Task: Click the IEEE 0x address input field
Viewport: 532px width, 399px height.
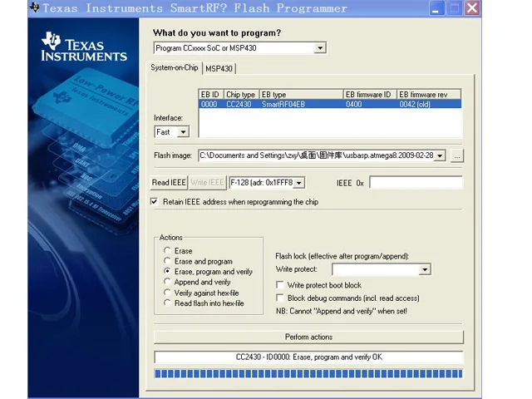Action: (x=416, y=183)
